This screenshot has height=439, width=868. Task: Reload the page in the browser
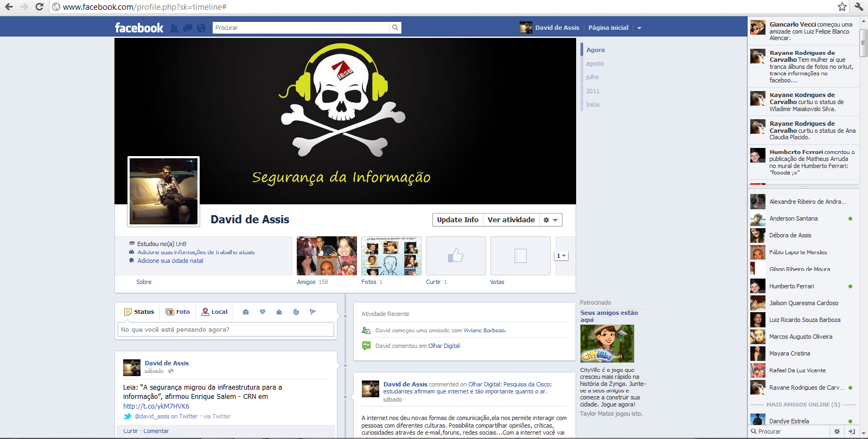(x=39, y=7)
